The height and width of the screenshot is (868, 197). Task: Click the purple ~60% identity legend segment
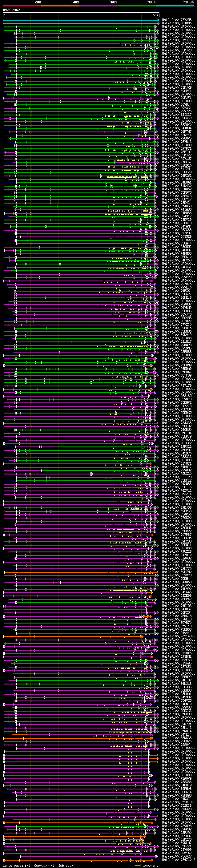tap(99, 6)
